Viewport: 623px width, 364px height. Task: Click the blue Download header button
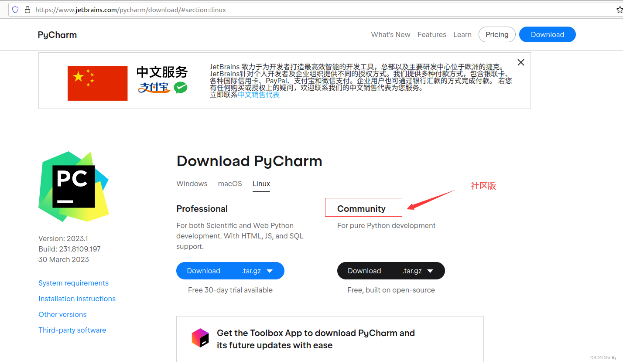point(548,34)
